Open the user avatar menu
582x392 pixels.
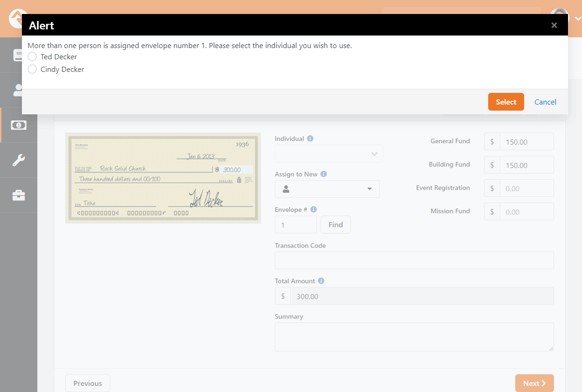(565, 18)
